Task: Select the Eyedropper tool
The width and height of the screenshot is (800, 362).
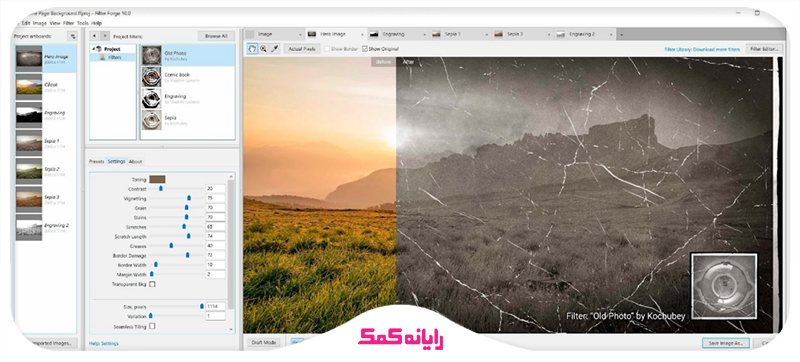Action: click(274, 49)
